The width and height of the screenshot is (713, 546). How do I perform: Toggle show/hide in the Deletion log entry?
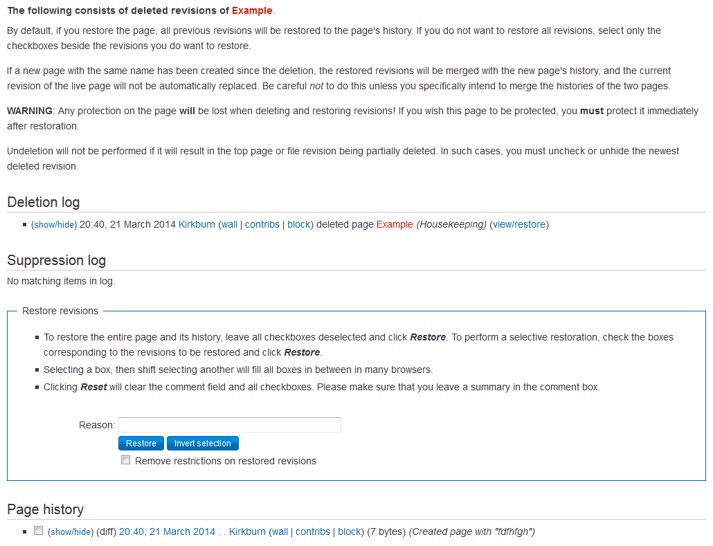click(x=53, y=225)
